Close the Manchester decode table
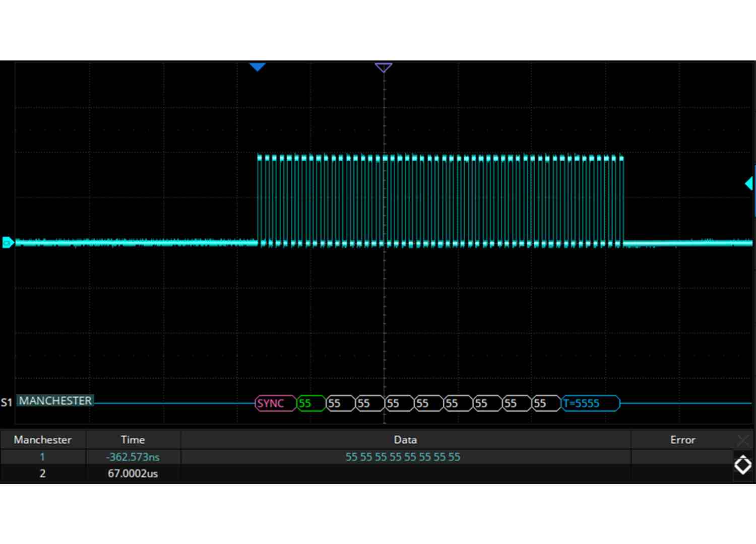 pos(742,441)
